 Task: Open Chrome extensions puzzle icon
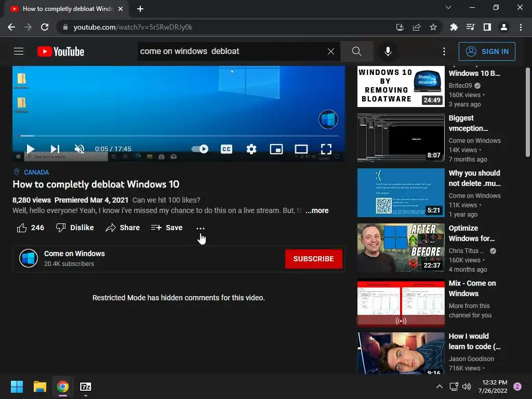454,27
